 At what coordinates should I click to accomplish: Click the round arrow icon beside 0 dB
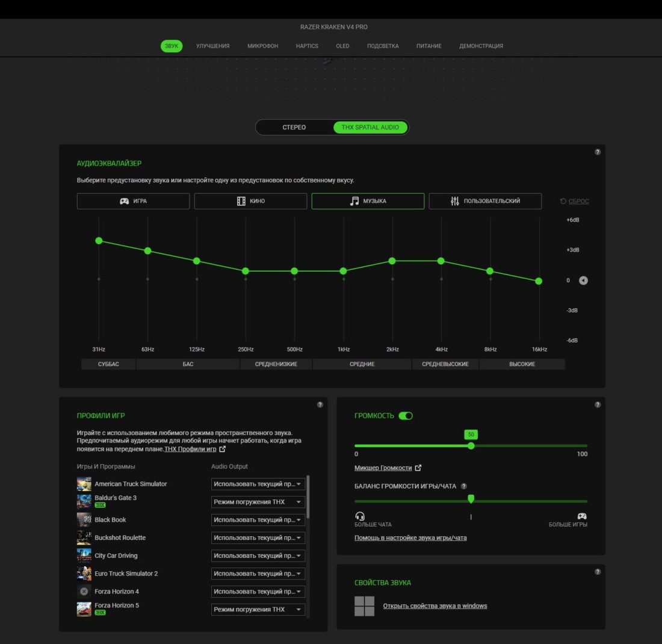583,280
